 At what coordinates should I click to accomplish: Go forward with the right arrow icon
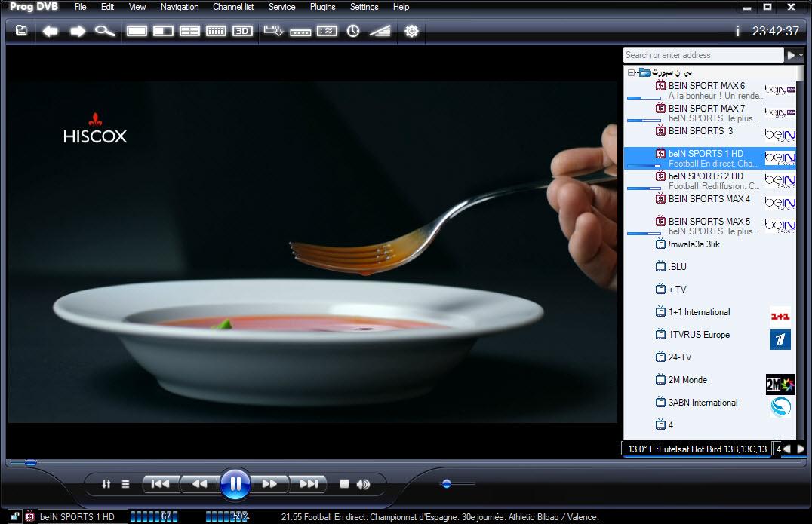tap(78, 31)
